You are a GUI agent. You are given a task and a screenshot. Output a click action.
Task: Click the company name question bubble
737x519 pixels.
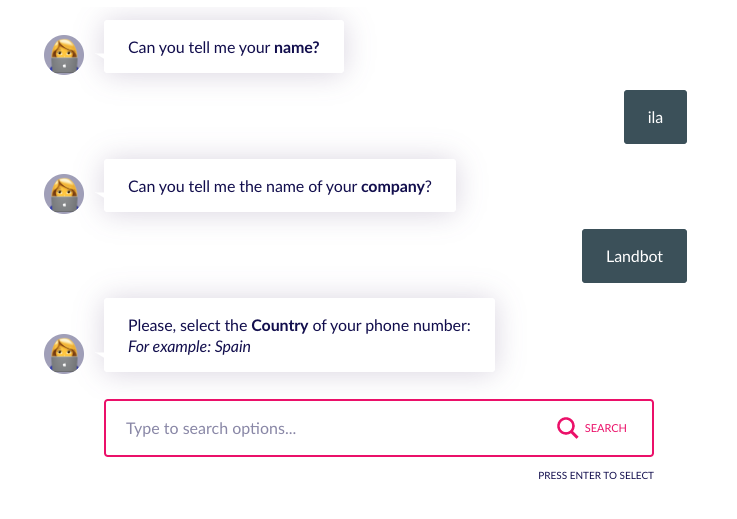280,186
